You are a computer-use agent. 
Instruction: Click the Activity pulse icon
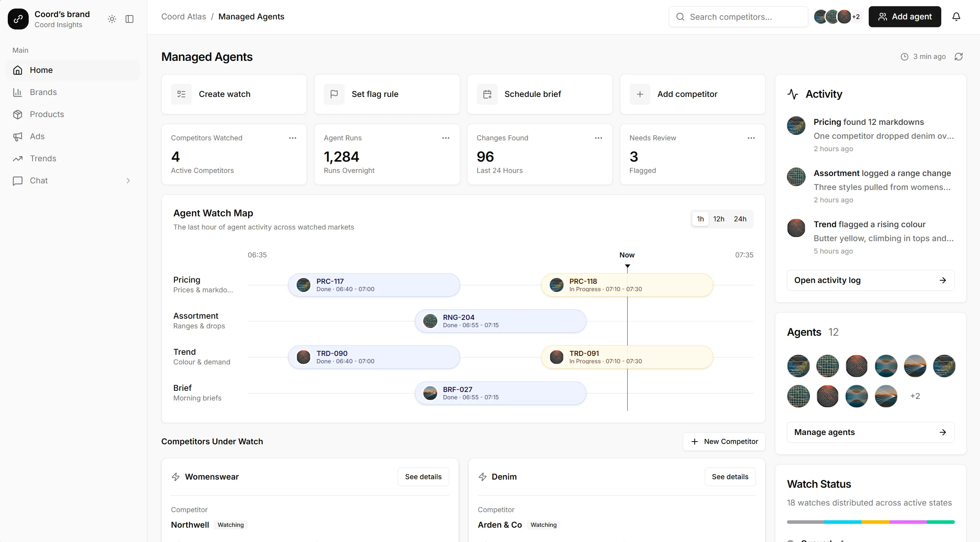pos(793,94)
